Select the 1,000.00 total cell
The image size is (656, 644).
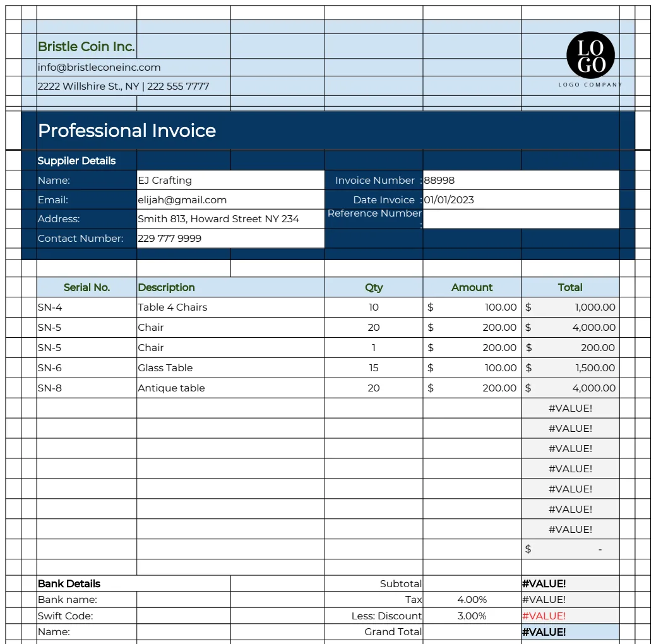pos(570,307)
